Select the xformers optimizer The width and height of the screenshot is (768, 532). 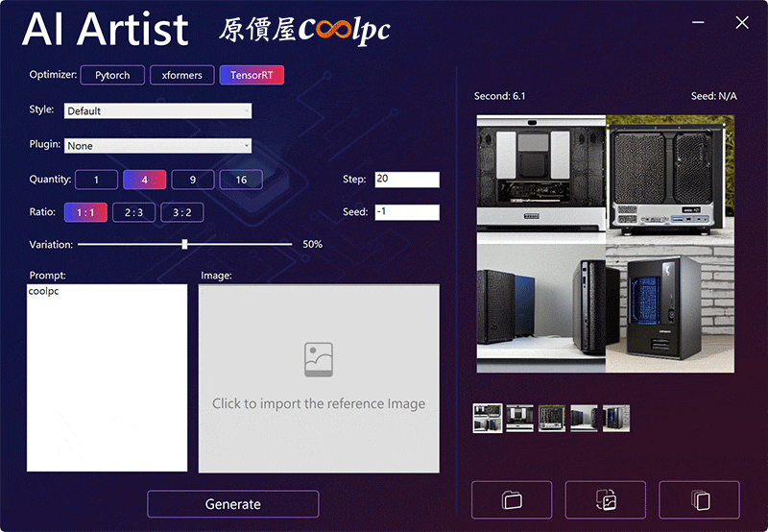click(182, 75)
